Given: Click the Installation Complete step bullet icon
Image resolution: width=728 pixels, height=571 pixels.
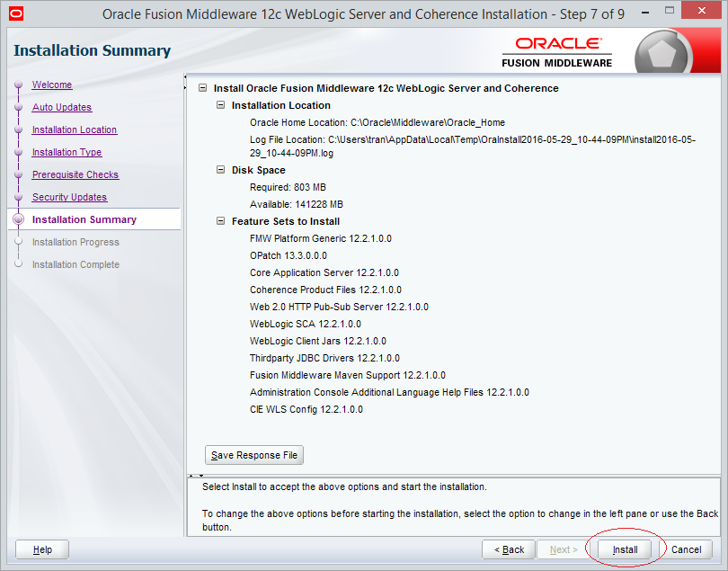Looking at the screenshot, I should tap(19, 263).
